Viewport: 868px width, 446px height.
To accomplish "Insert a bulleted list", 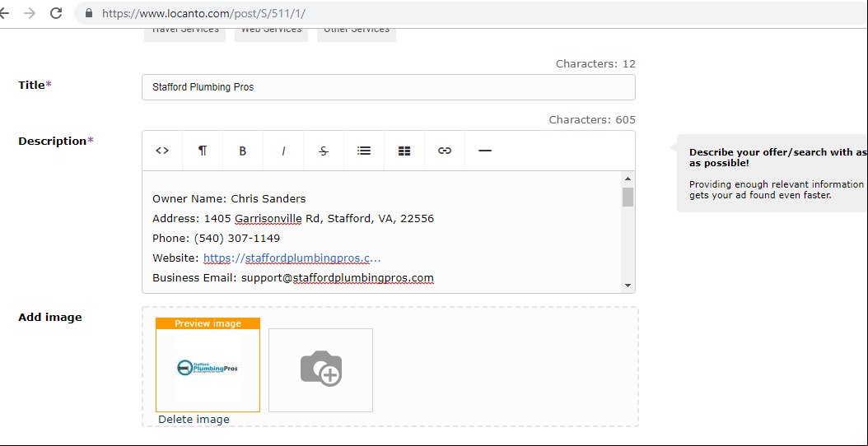I will click(x=364, y=151).
